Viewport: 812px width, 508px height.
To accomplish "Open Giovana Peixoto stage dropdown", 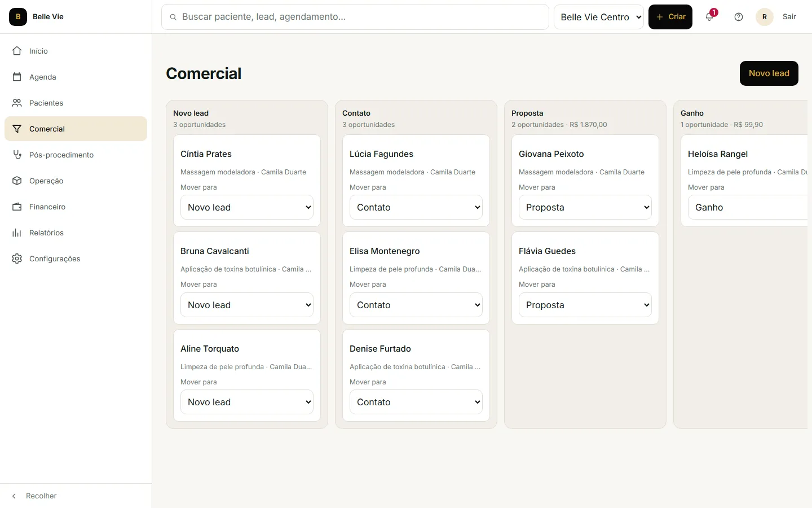I will pyautogui.click(x=585, y=207).
